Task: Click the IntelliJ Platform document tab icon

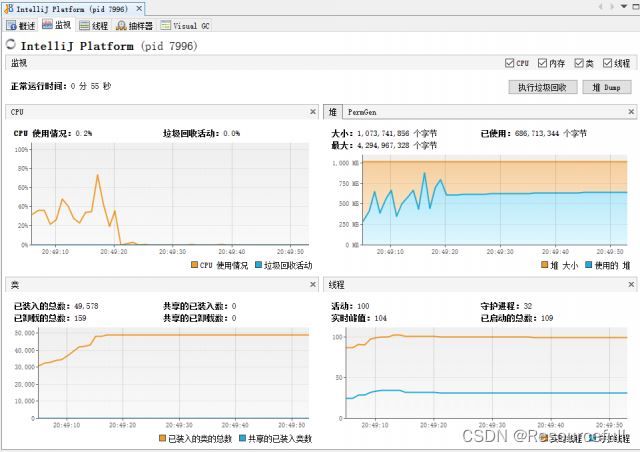Action: (9, 8)
